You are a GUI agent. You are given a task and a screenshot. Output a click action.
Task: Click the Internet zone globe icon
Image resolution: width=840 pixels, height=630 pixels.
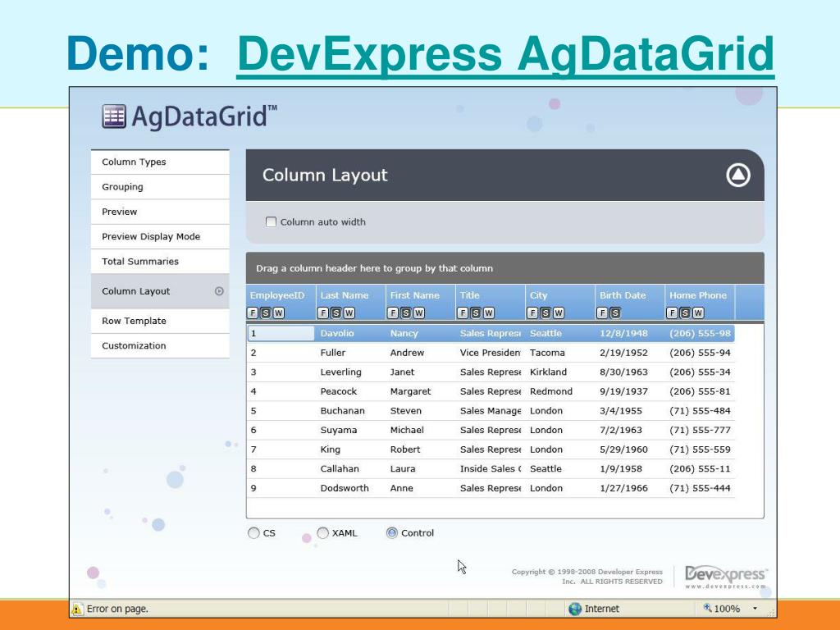[575, 609]
